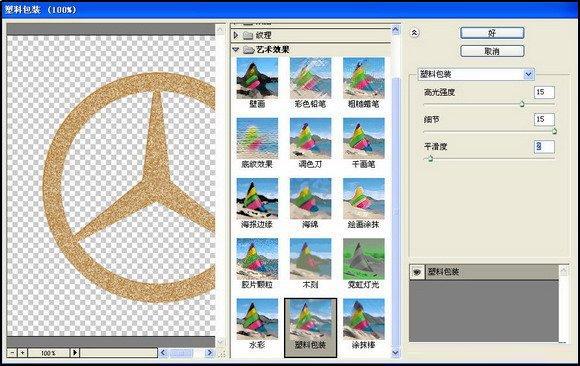Expand the 纹理 filter folder
The width and height of the screenshot is (580, 366).
pos(236,36)
